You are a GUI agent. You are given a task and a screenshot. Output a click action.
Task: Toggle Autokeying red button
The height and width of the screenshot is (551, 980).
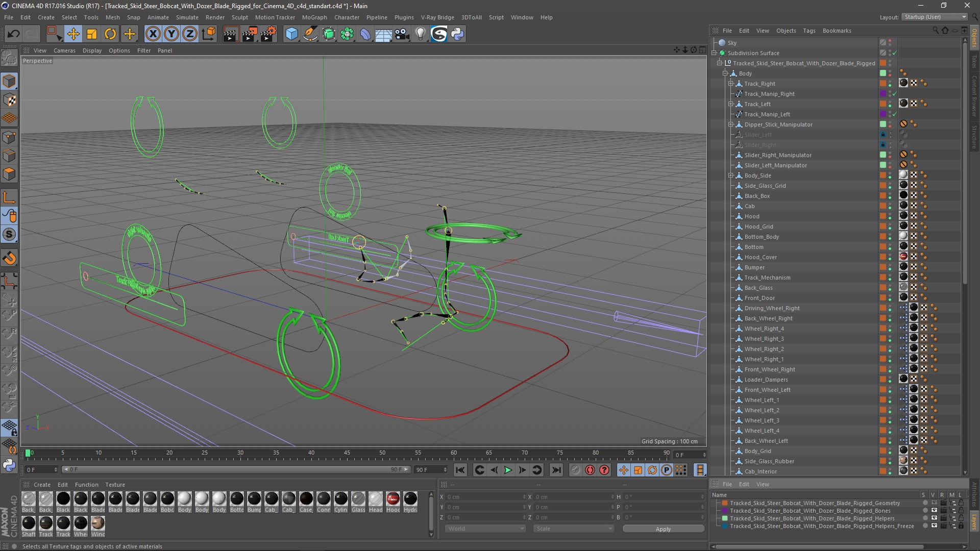click(x=590, y=470)
